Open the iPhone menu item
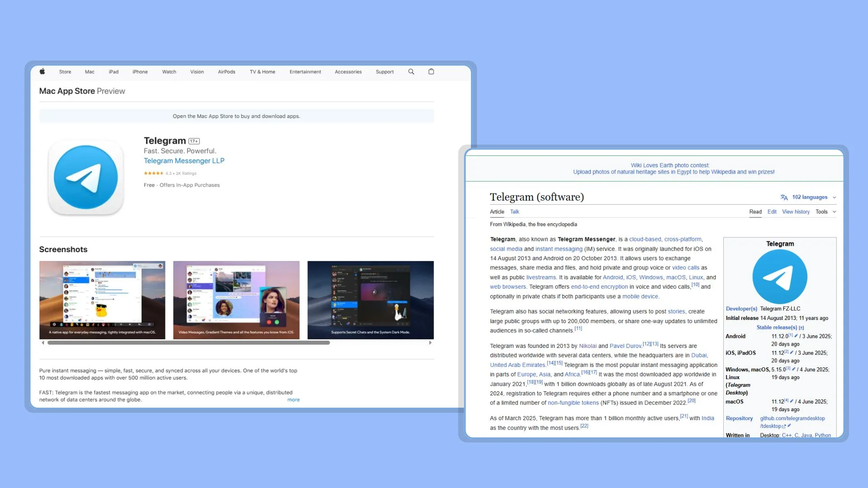This screenshot has height=488, width=868. (140, 72)
